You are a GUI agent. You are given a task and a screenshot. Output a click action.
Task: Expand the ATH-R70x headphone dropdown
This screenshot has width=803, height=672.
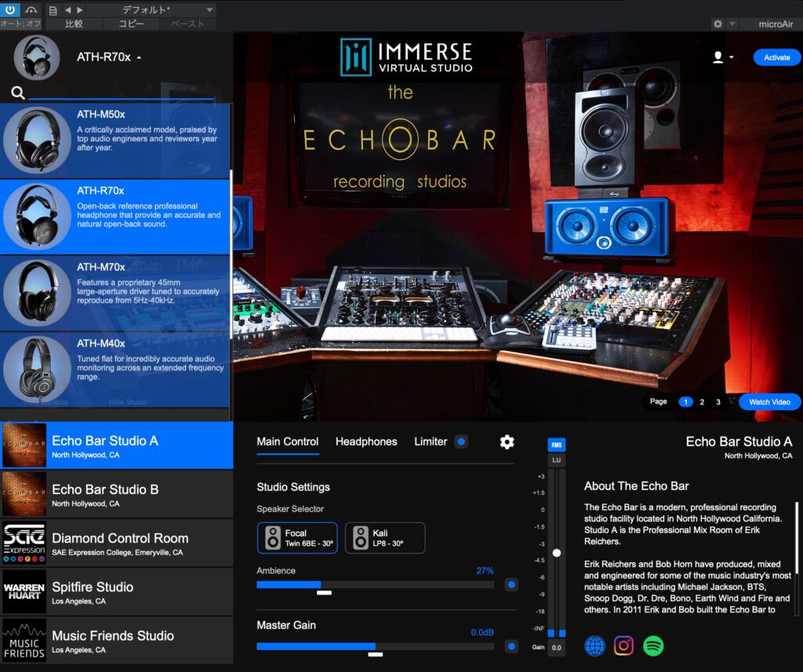click(109, 57)
